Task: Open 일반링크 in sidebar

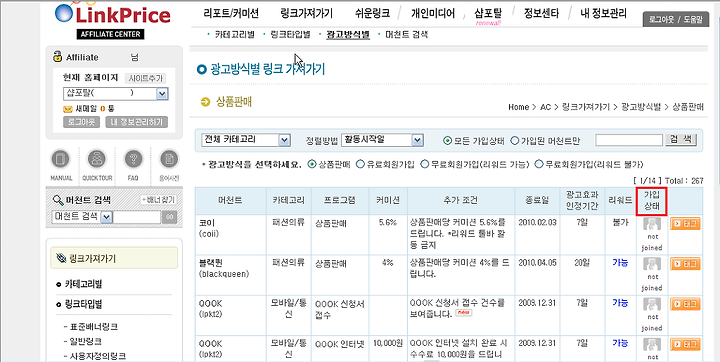Action: [86, 341]
